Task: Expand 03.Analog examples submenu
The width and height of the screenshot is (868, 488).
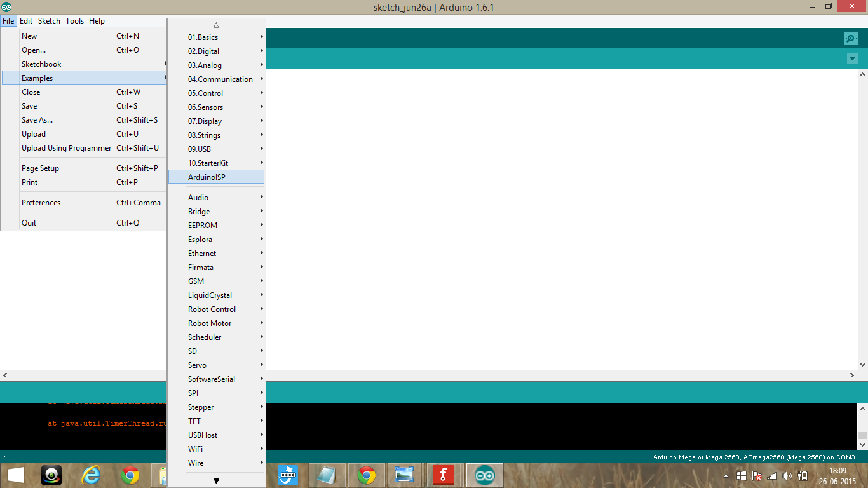Action: pyautogui.click(x=216, y=65)
